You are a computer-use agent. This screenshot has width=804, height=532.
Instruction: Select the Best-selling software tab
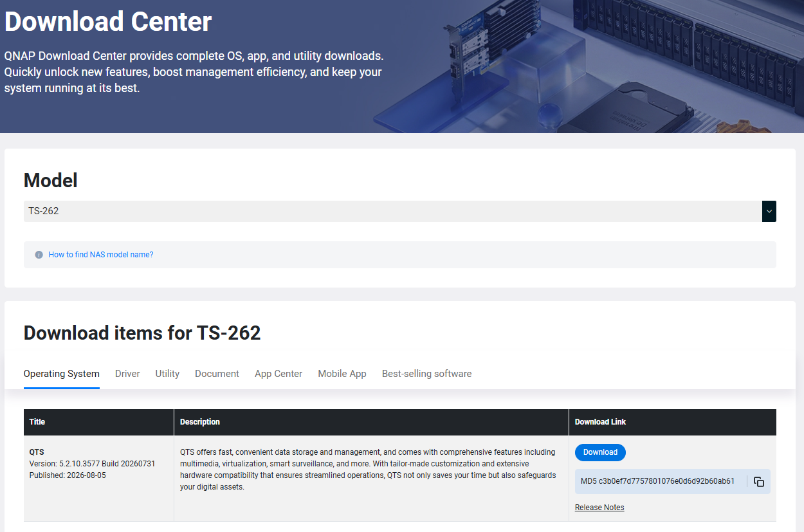point(427,374)
